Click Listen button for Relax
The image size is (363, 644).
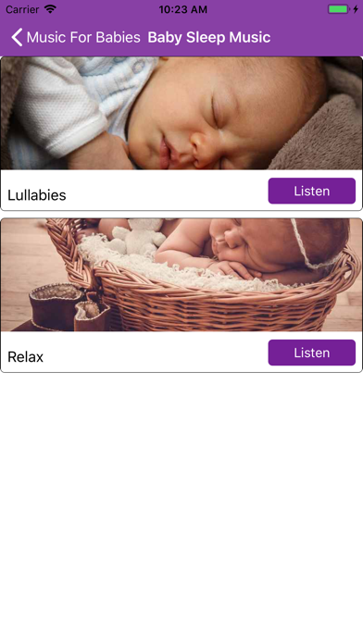click(312, 353)
